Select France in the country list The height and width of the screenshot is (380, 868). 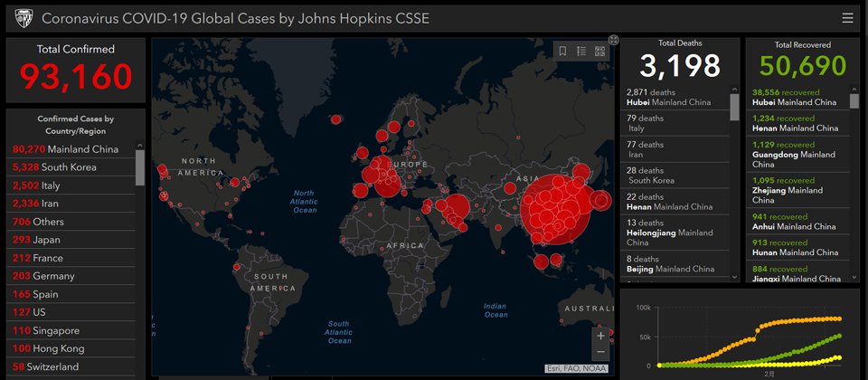tap(71, 258)
